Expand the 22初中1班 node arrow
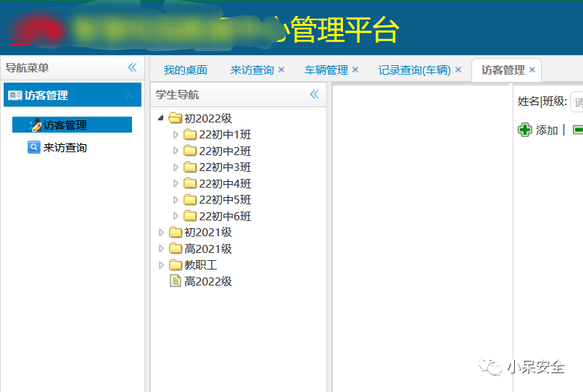 point(176,135)
